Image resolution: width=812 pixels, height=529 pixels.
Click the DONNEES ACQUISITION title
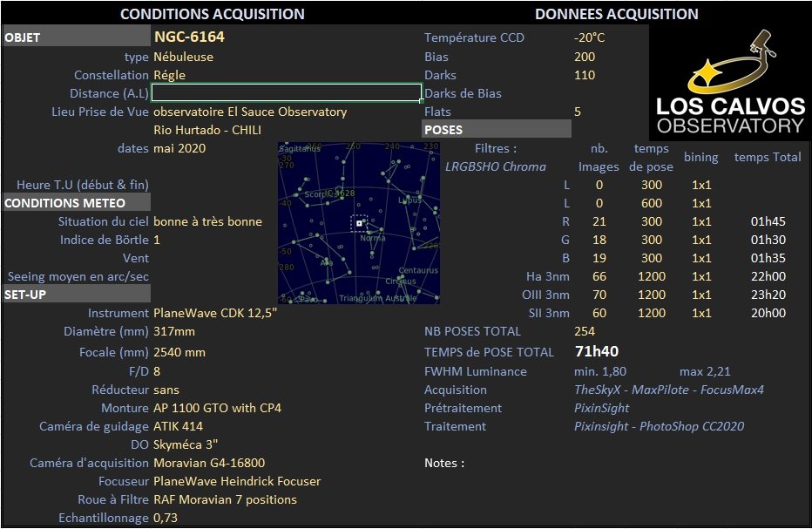[616, 14]
